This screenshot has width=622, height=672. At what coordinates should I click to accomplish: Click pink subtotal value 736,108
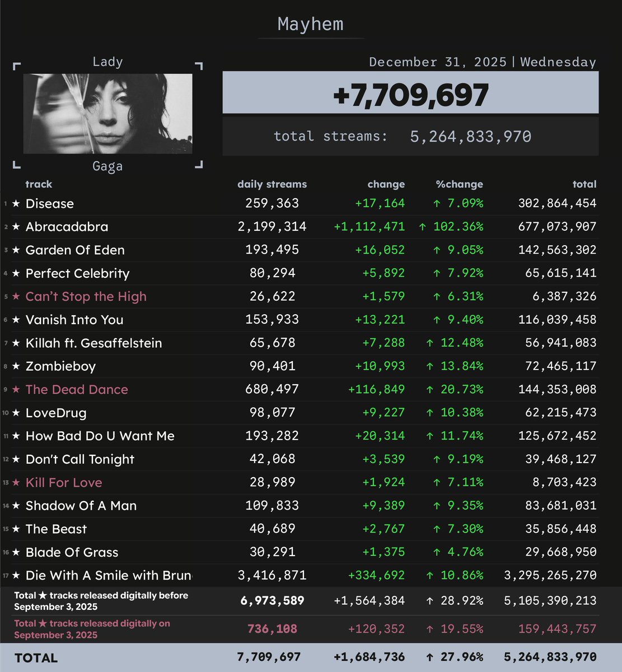272,629
